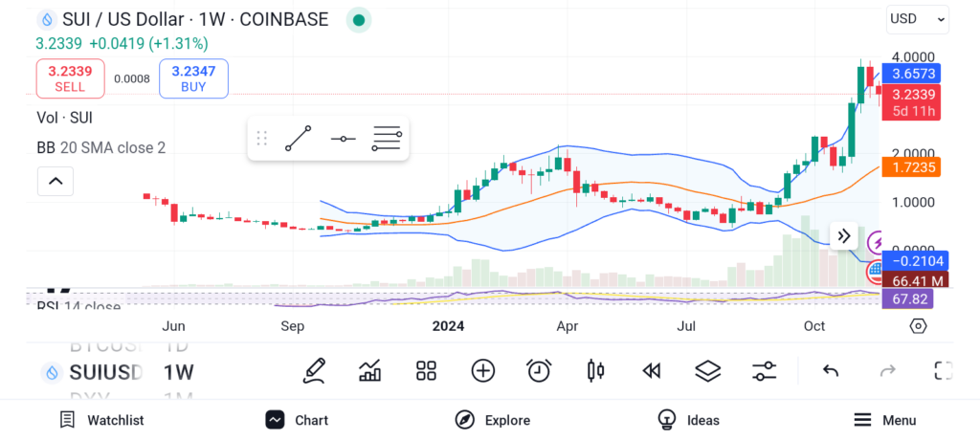Click the 3.6573 upper band price label

(911, 74)
